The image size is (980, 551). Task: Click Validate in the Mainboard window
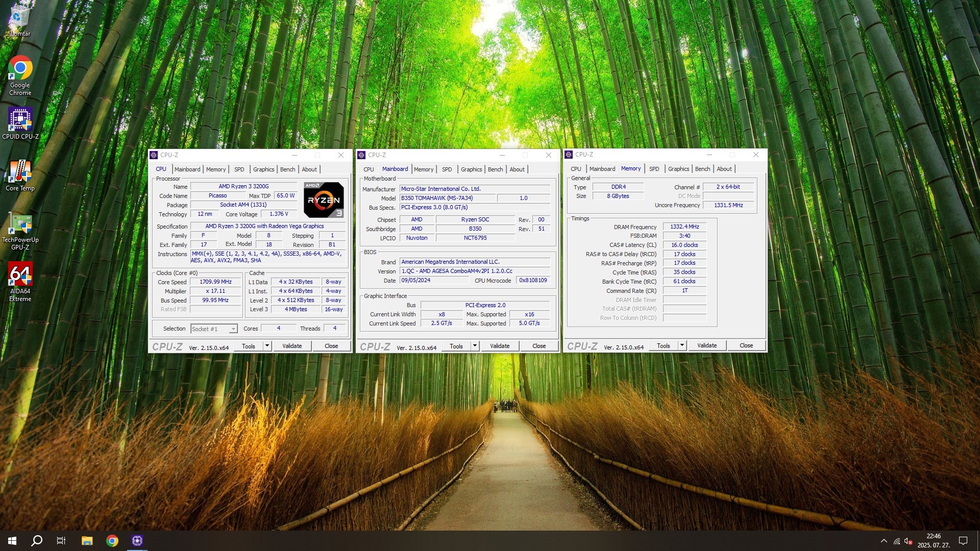[499, 346]
